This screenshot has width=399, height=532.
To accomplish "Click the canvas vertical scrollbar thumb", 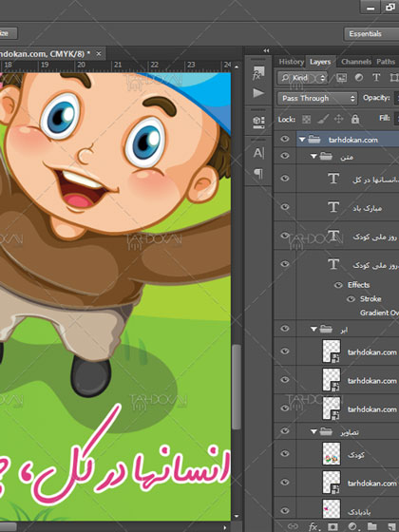I will click(x=237, y=387).
